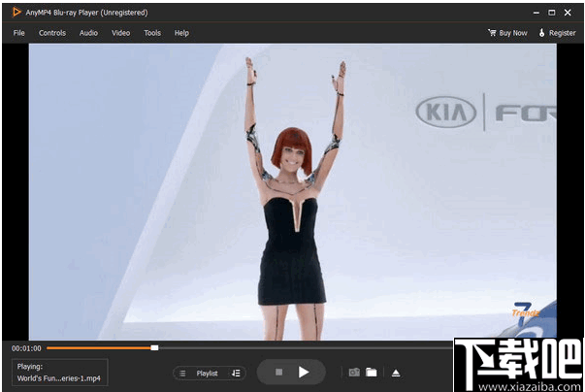585x392 pixels.
Task: Click the Play button
Action: coord(304,372)
